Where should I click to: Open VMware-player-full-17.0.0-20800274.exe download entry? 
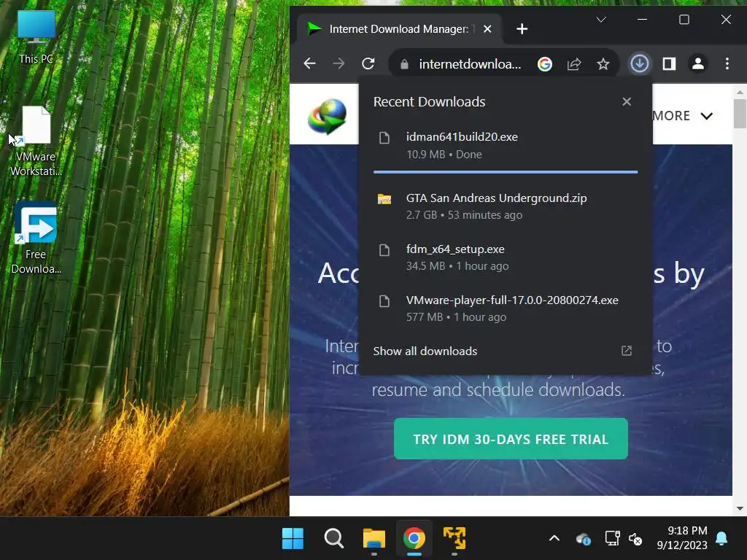506,308
